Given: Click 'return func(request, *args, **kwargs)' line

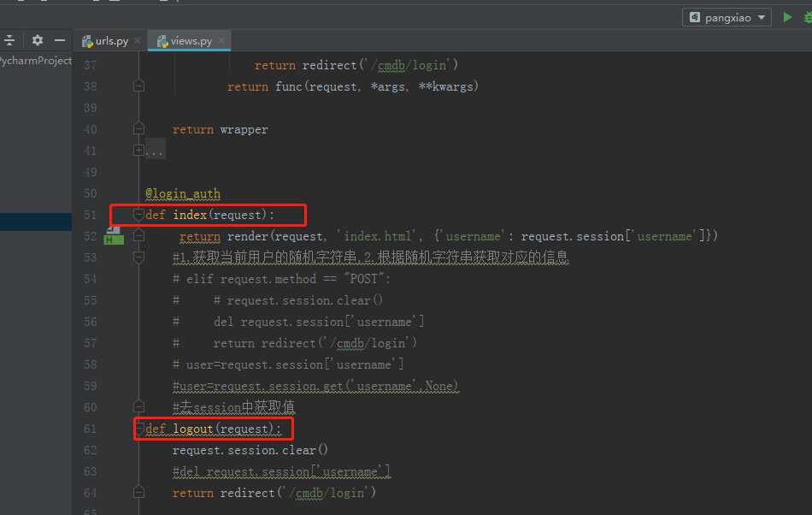Looking at the screenshot, I should click(353, 86).
